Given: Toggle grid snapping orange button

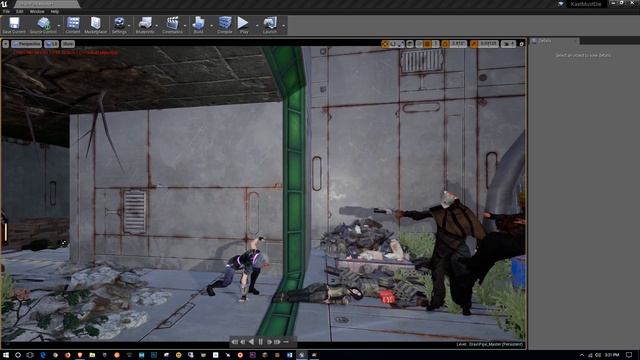Looking at the screenshot, I should (x=427, y=44).
